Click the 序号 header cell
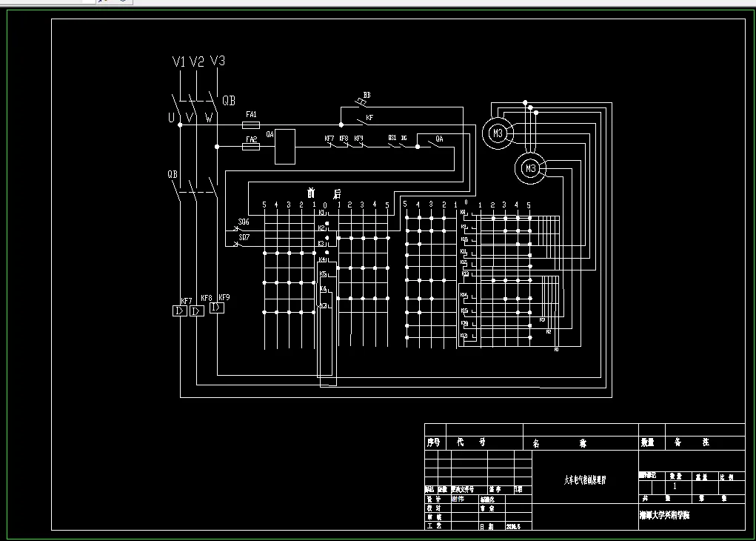 click(x=435, y=442)
